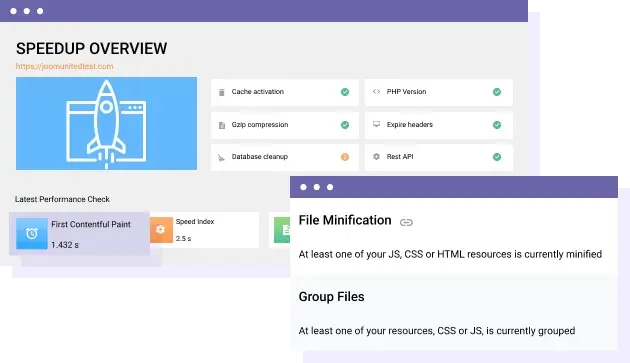Click the Expire headers green checkmark
This screenshot has width=630, height=363.
(x=497, y=125)
